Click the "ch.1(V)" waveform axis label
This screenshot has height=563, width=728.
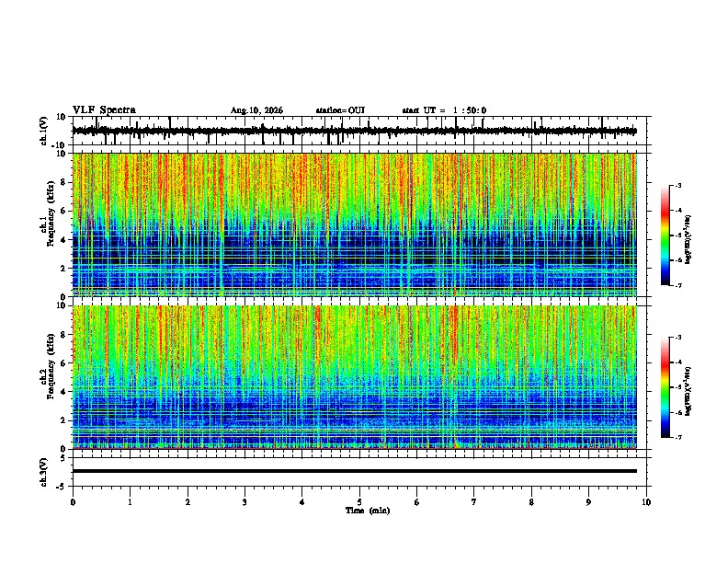pyautogui.click(x=44, y=131)
